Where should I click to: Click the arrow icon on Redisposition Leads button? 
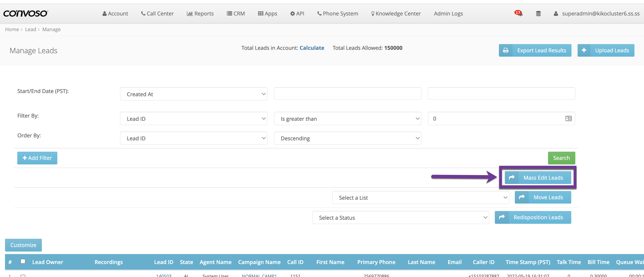(502, 217)
